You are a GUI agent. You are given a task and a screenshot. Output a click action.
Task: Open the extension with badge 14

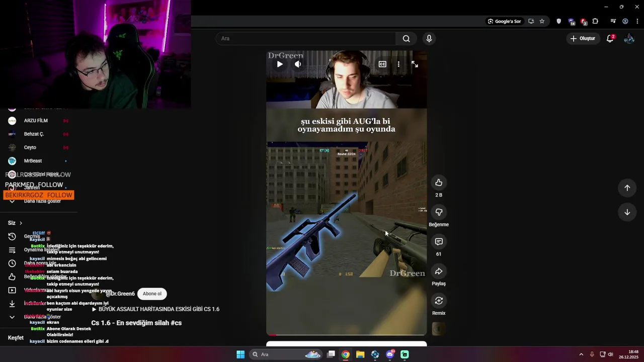(x=571, y=22)
